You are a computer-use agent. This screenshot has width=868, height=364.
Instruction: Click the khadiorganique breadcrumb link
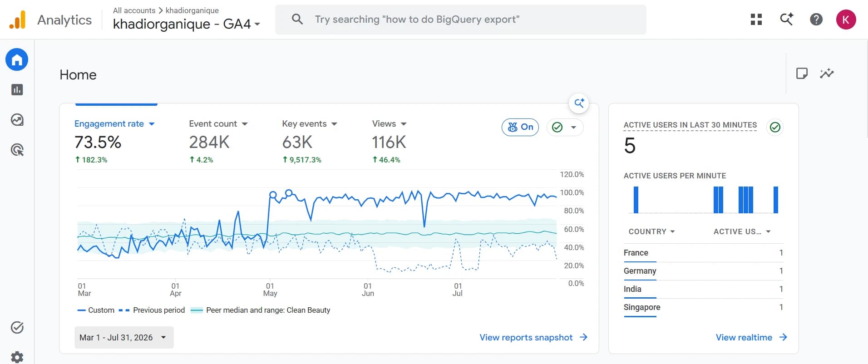click(x=192, y=10)
